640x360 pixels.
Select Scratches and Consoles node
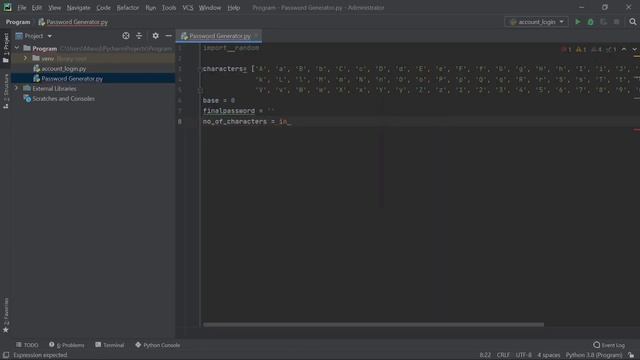click(63, 98)
